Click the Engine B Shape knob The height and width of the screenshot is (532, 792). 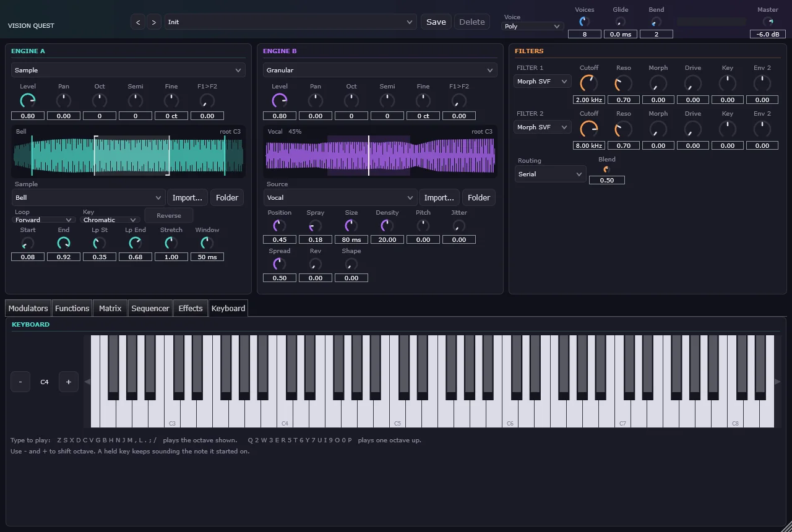351,264
